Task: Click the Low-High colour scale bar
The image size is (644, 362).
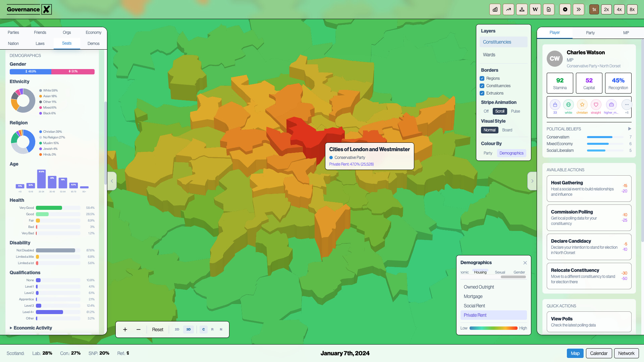Action: tap(493, 328)
